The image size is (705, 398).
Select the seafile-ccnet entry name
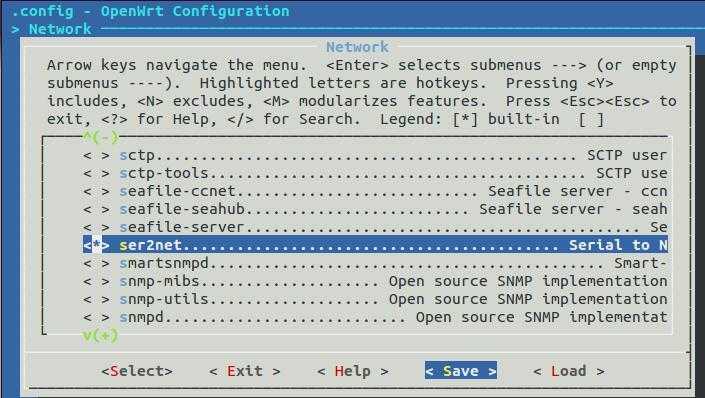coord(178,191)
